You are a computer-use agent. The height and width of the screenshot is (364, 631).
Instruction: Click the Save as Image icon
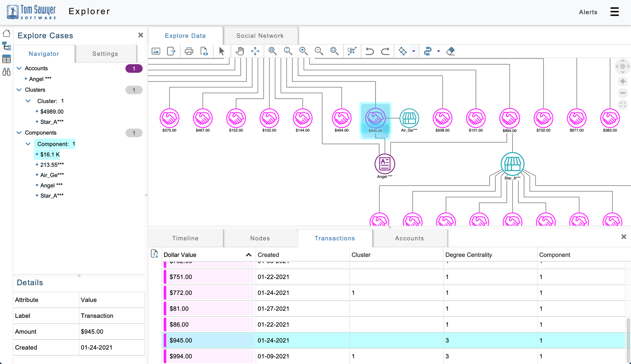pyautogui.click(x=156, y=51)
